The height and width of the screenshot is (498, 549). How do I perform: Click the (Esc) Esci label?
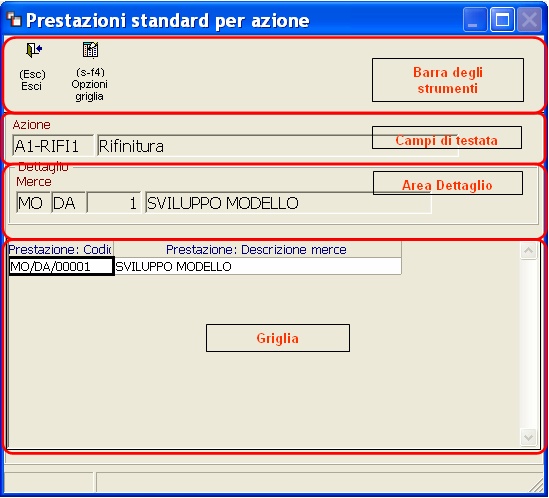tap(32, 80)
